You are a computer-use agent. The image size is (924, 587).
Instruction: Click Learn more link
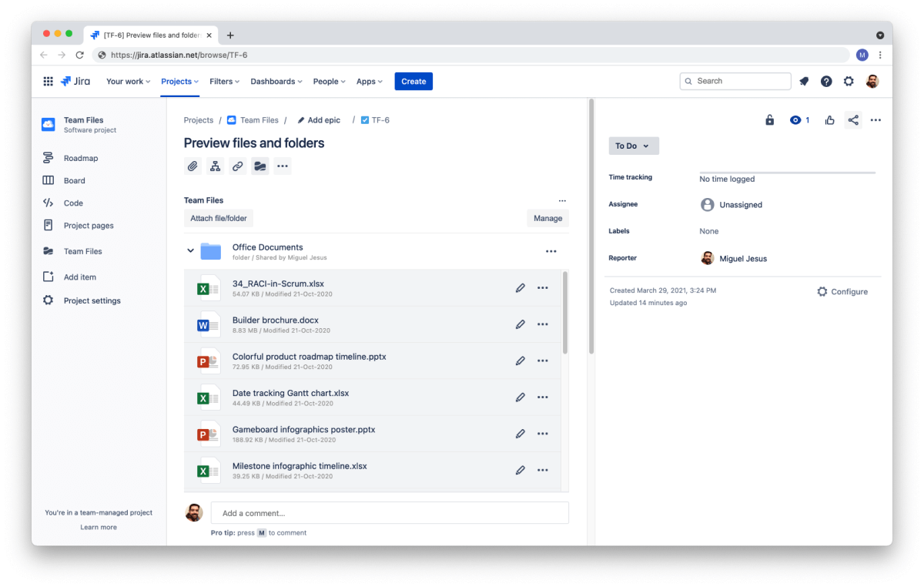click(99, 527)
